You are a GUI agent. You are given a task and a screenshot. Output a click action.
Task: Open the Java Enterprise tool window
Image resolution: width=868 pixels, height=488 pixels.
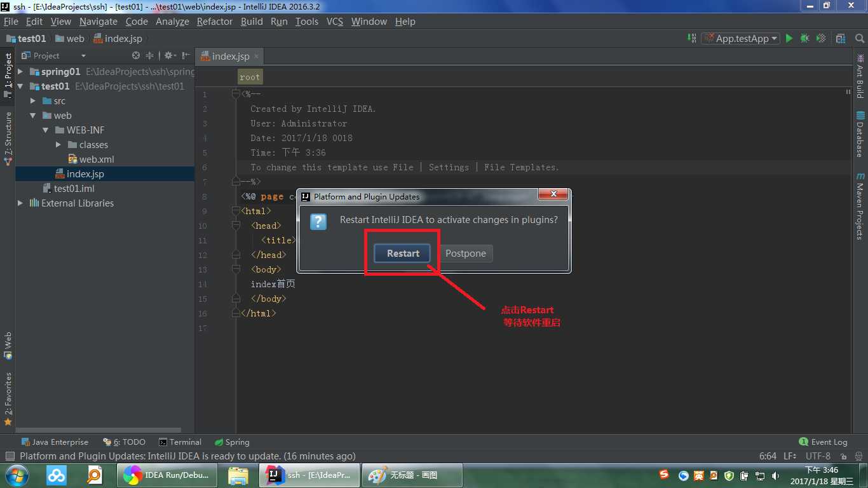[x=55, y=442]
